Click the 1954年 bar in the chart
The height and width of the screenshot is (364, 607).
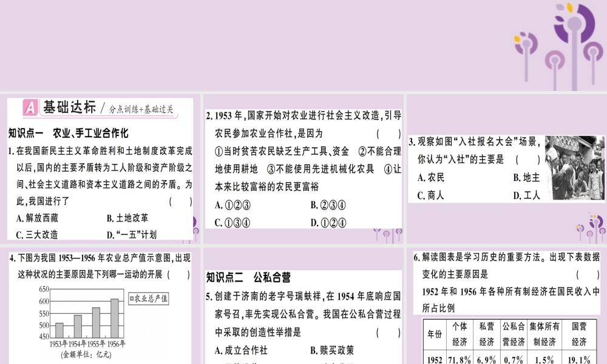pos(78,326)
